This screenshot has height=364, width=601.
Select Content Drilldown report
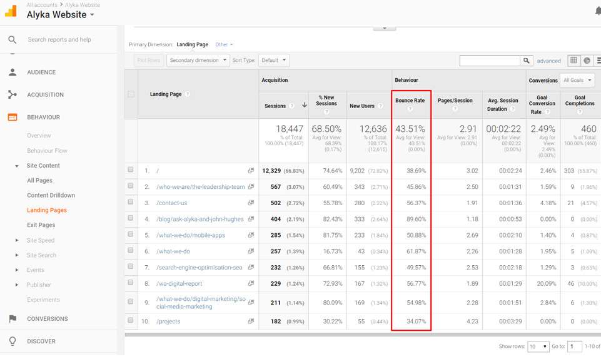click(51, 195)
